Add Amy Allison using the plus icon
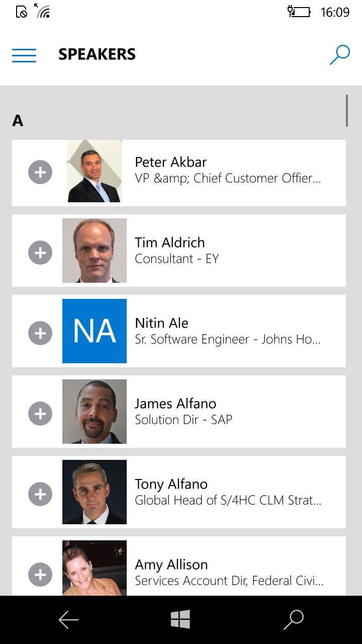This screenshot has width=362, height=644. [x=40, y=574]
